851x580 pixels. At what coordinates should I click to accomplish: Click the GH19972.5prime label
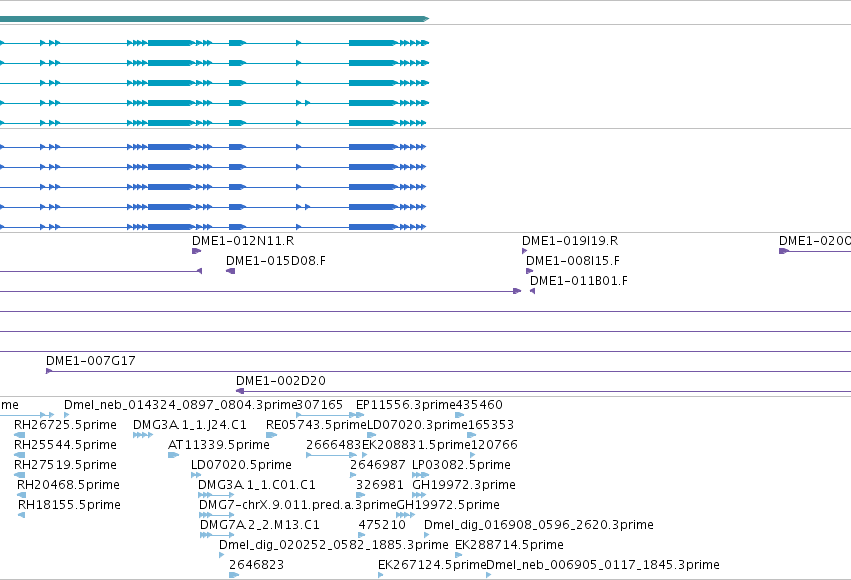click(448, 505)
